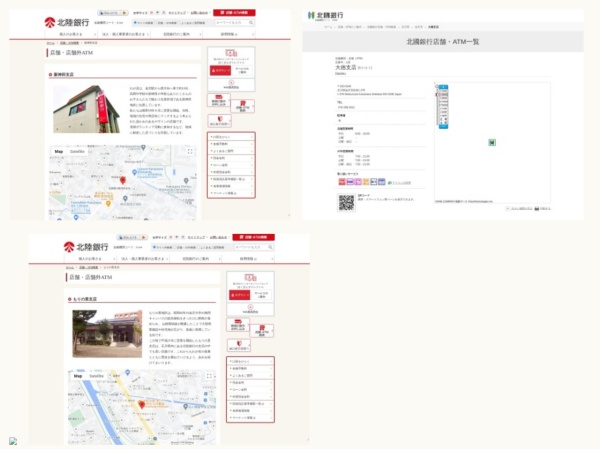Click Hokuriku Bank logo on Morinosato branch page
Viewport: 600px width, 450px height.
pos(86,247)
